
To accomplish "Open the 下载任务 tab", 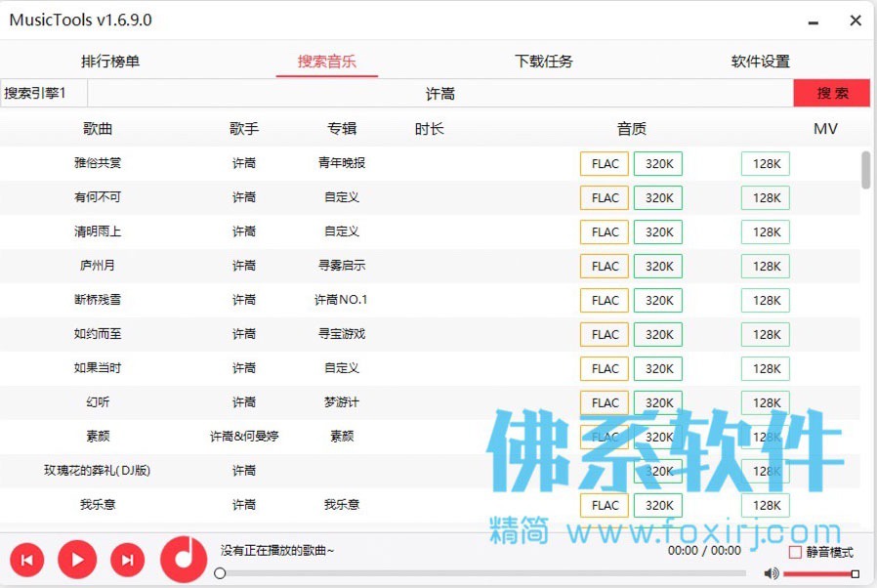I will pyautogui.click(x=544, y=61).
